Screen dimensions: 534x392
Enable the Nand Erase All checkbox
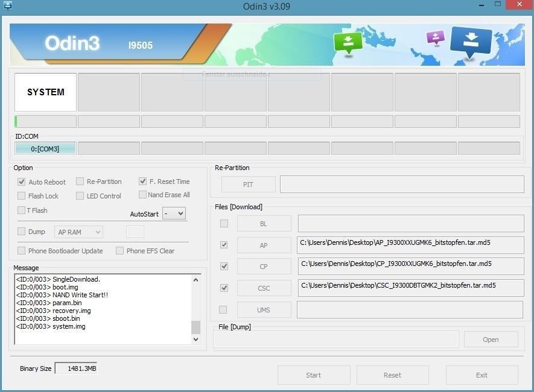[x=142, y=195]
